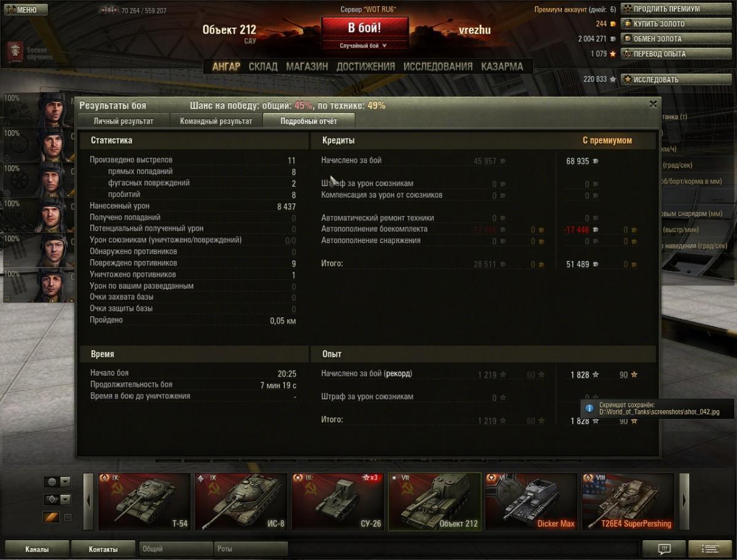Click star icon next to 1 079

click(x=613, y=53)
